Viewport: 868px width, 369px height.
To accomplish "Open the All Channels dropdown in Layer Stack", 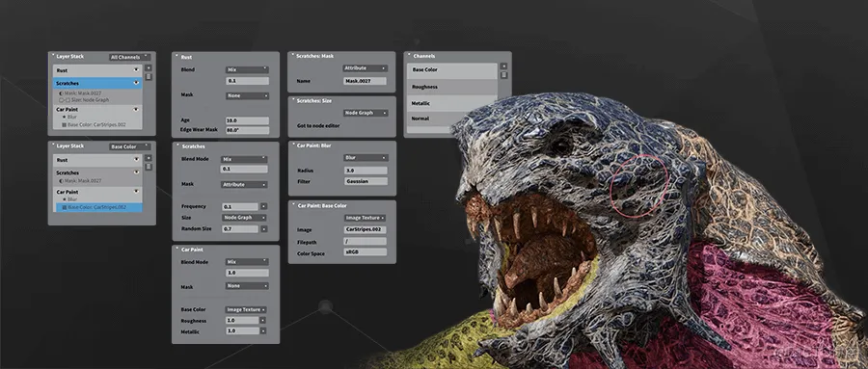I will 129,57.
